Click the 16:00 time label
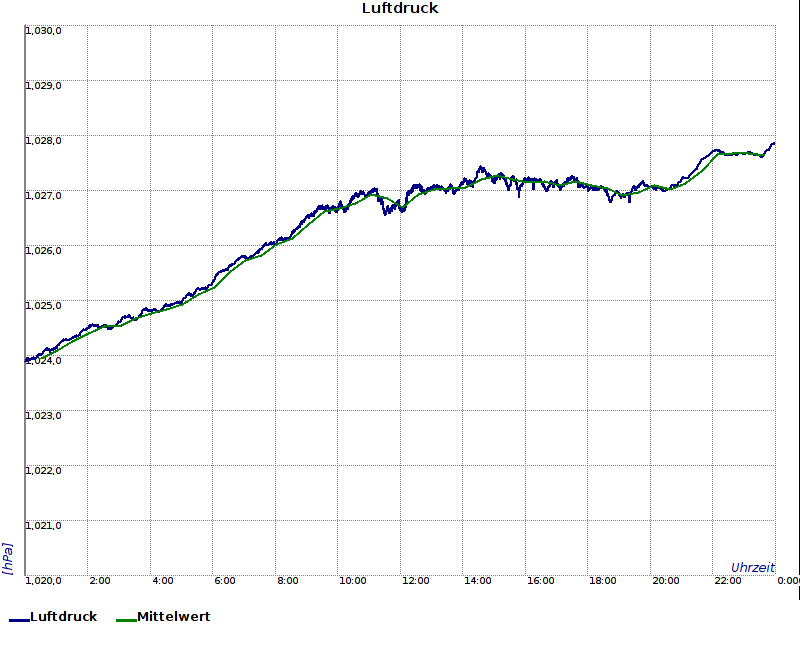The image size is (800, 650). coord(540,581)
